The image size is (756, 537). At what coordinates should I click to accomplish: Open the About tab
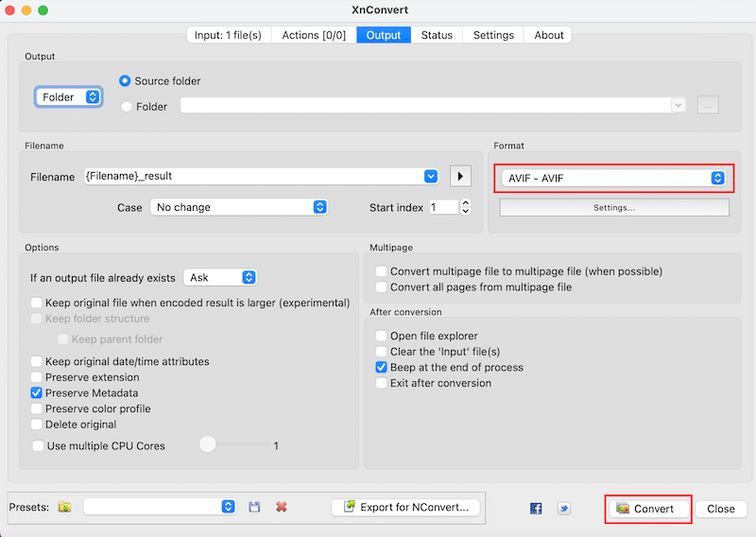549,35
